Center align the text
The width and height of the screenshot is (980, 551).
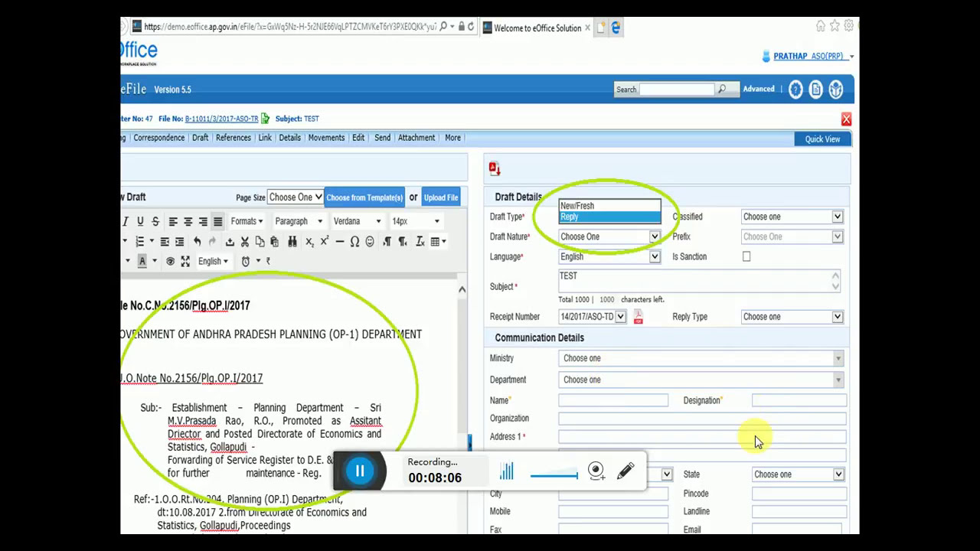188,221
